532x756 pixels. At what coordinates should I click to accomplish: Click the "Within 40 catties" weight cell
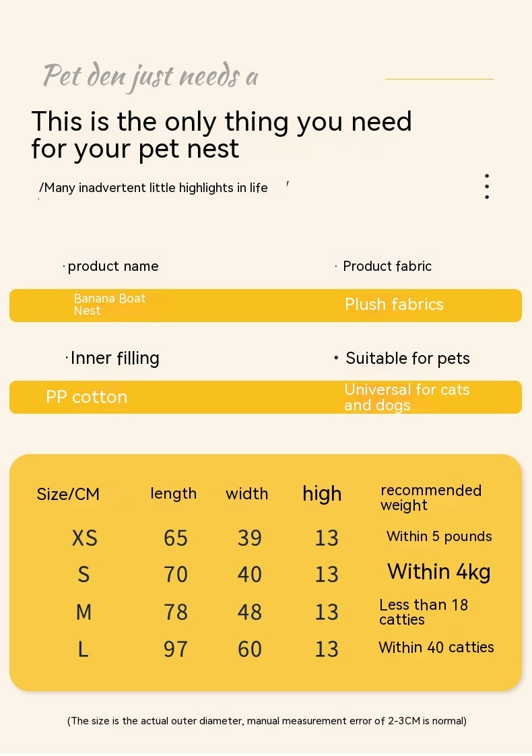pos(436,648)
